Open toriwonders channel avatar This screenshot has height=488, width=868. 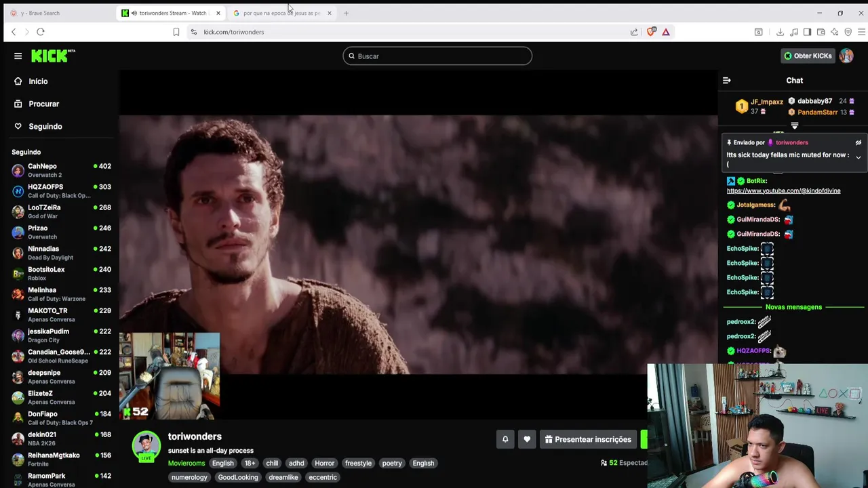point(146,445)
